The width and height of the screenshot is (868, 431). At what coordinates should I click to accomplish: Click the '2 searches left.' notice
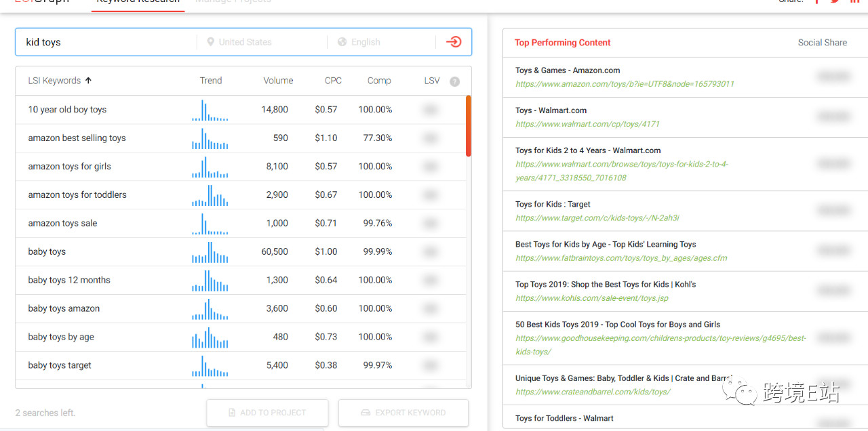click(x=45, y=413)
